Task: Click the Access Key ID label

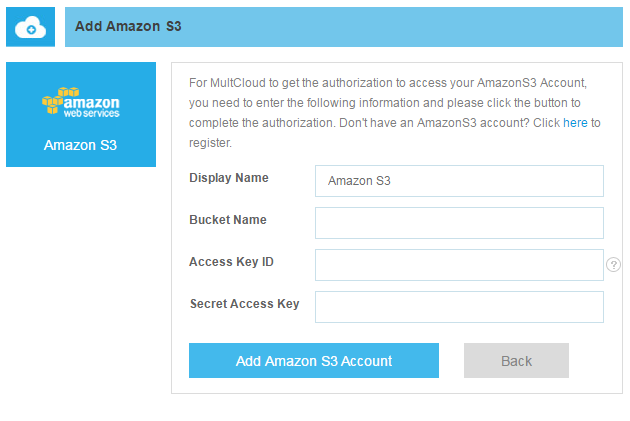Action: [x=231, y=262]
